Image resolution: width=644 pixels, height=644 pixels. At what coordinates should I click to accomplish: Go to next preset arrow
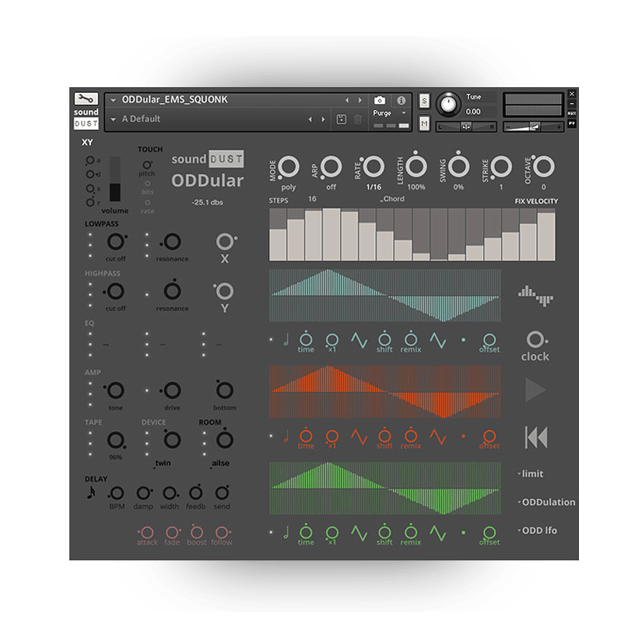[323, 119]
